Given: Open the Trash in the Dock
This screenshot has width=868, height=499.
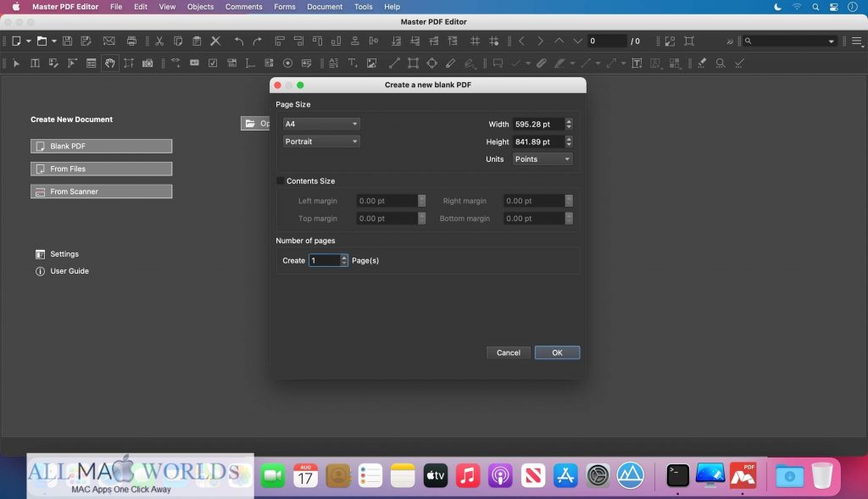Looking at the screenshot, I should [822, 475].
